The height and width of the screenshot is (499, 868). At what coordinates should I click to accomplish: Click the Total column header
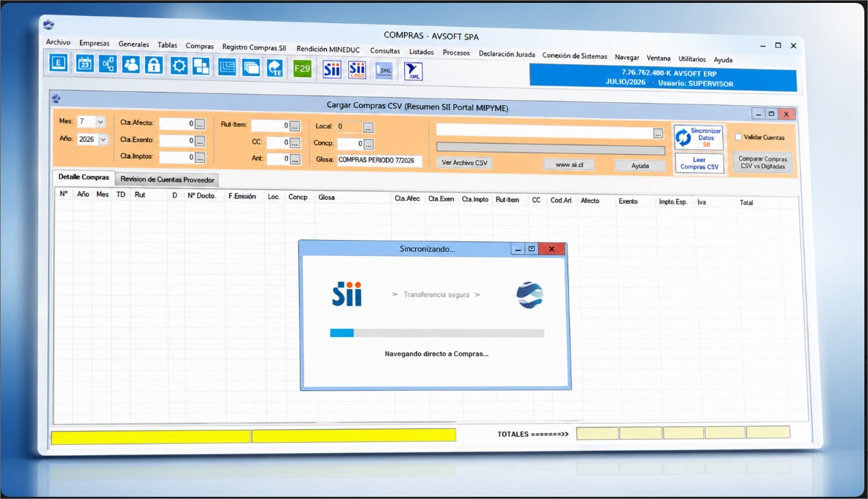tap(746, 203)
